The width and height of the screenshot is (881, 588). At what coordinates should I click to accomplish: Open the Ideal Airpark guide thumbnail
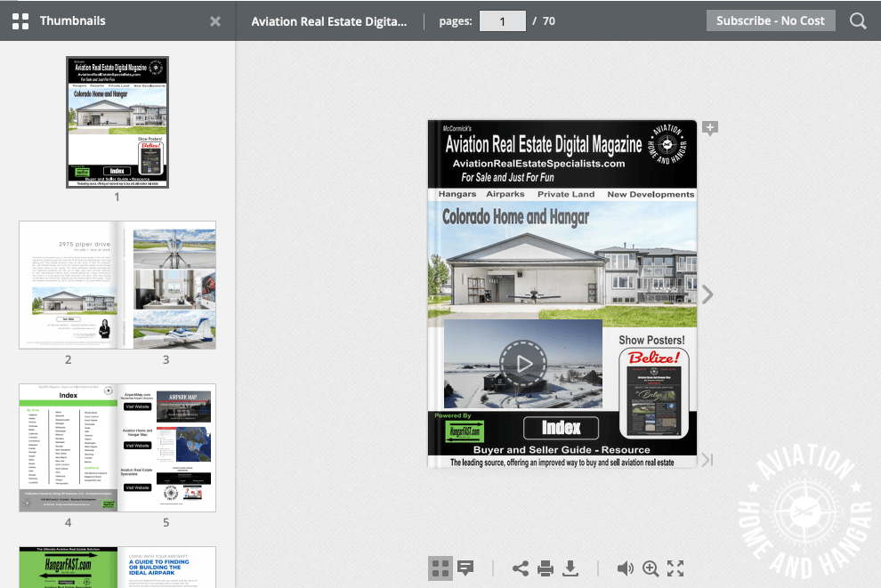click(x=167, y=568)
